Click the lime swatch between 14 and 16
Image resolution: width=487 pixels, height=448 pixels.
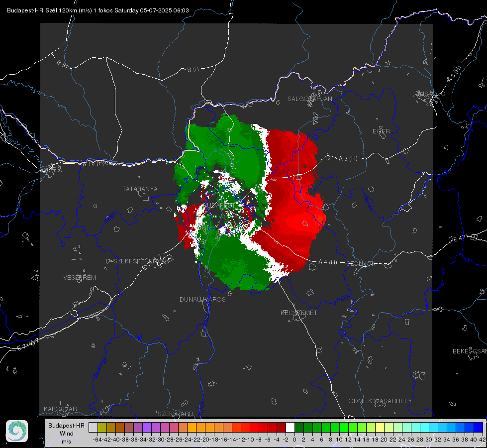pos(362,427)
